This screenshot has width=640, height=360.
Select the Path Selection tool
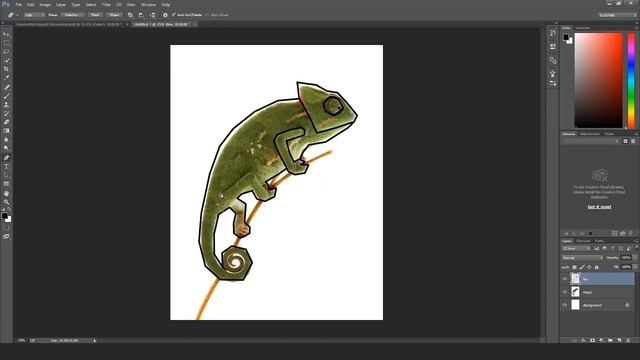coord(6,175)
